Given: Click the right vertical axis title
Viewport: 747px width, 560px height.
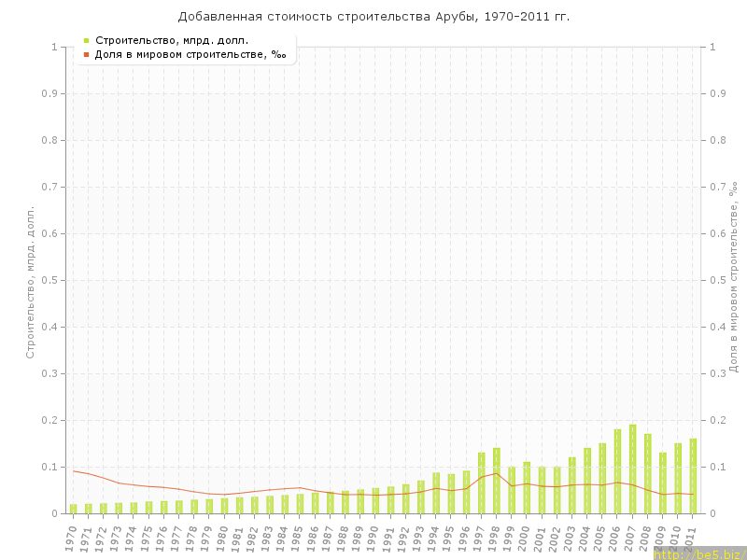Looking at the screenshot, I should [x=734, y=278].
